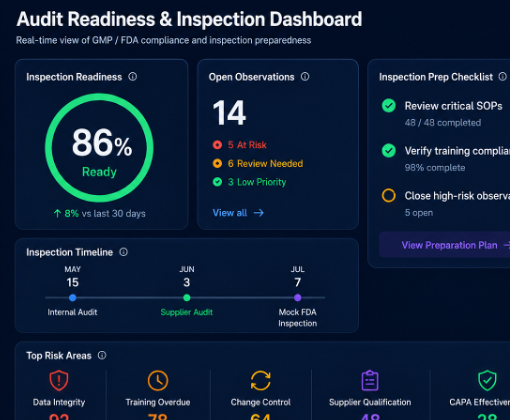Click the Supplier Audit label
The height and width of the screenshot is (420, 510).
coord(187,312)
